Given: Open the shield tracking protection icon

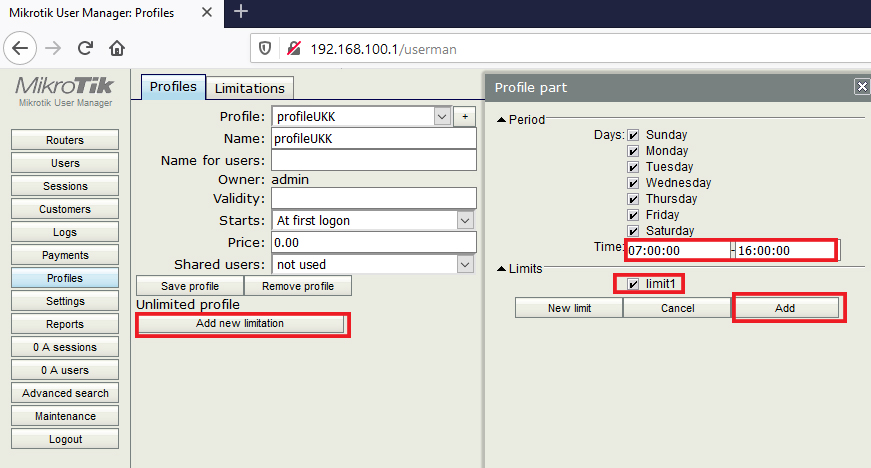Looking at the screenshot, I should (265, 49).
